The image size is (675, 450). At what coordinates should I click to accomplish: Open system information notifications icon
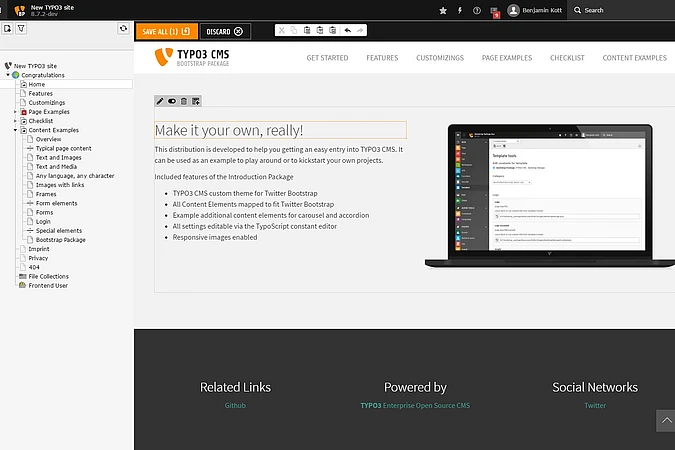pyautogui.click(x=494, y=11)
